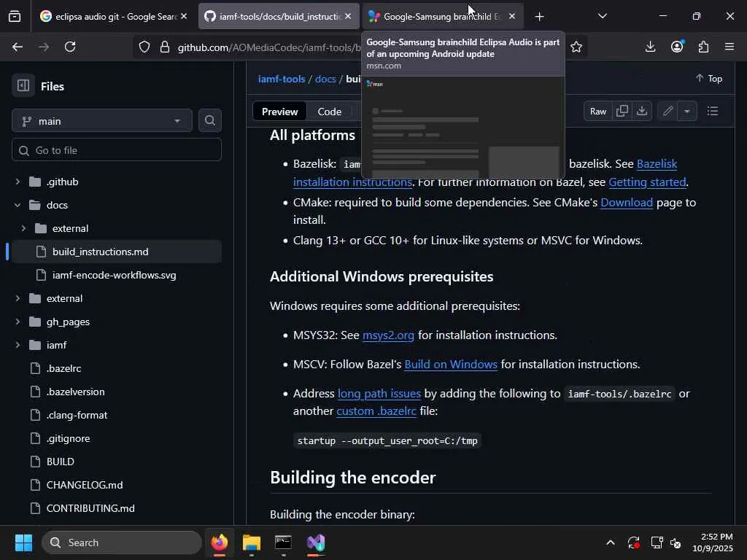
Task: Expand the external folder inside docs
Action: [23, 228]
